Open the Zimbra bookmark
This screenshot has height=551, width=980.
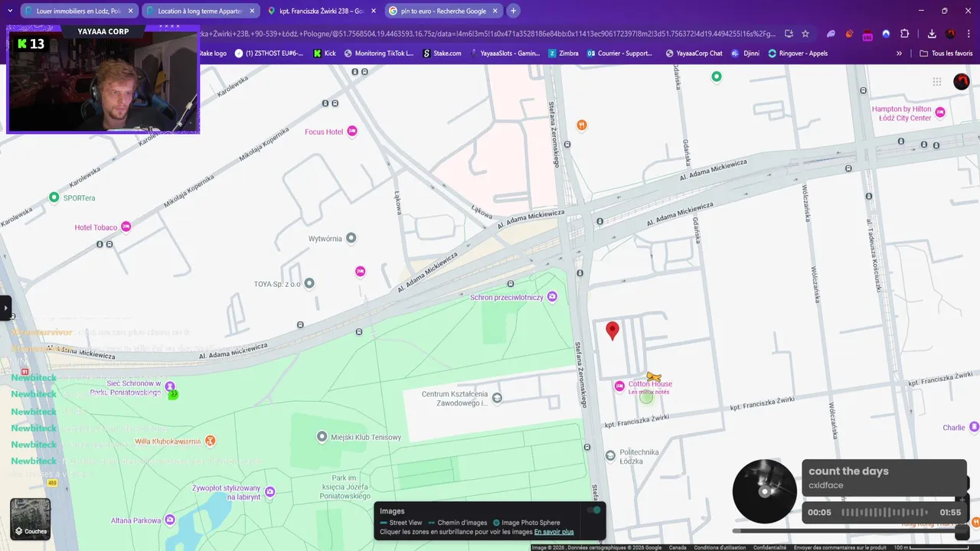(x=563, y=54)
